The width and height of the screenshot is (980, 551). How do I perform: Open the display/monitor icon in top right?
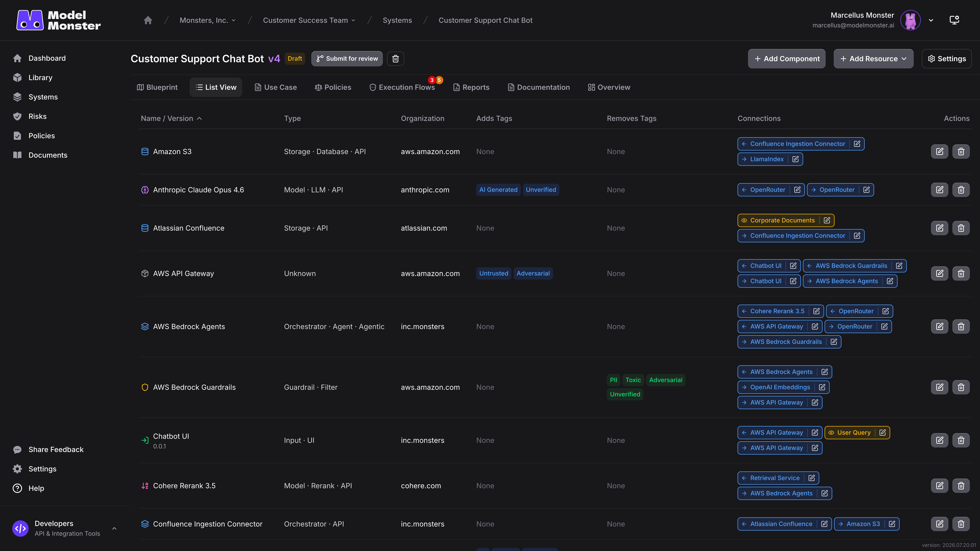954,20
